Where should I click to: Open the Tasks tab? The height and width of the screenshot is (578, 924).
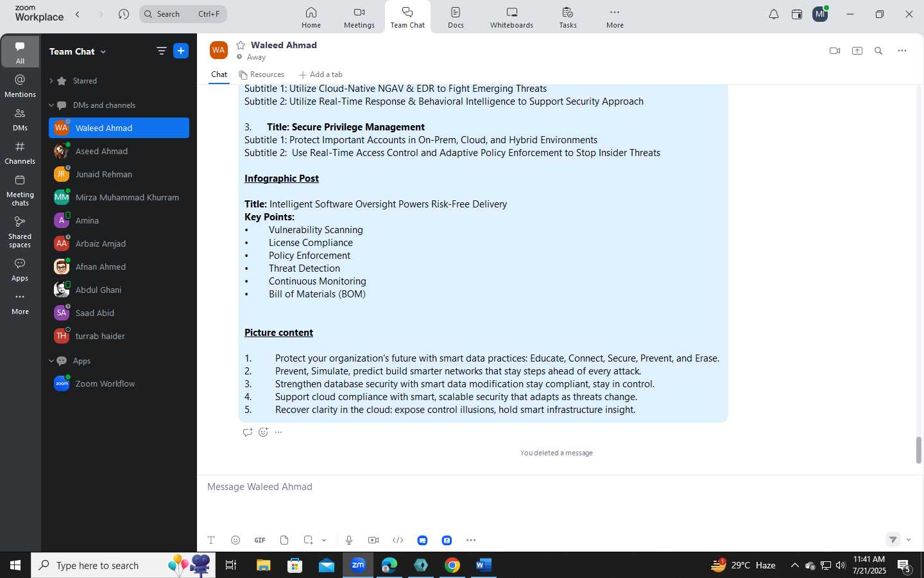pos(568,17)
